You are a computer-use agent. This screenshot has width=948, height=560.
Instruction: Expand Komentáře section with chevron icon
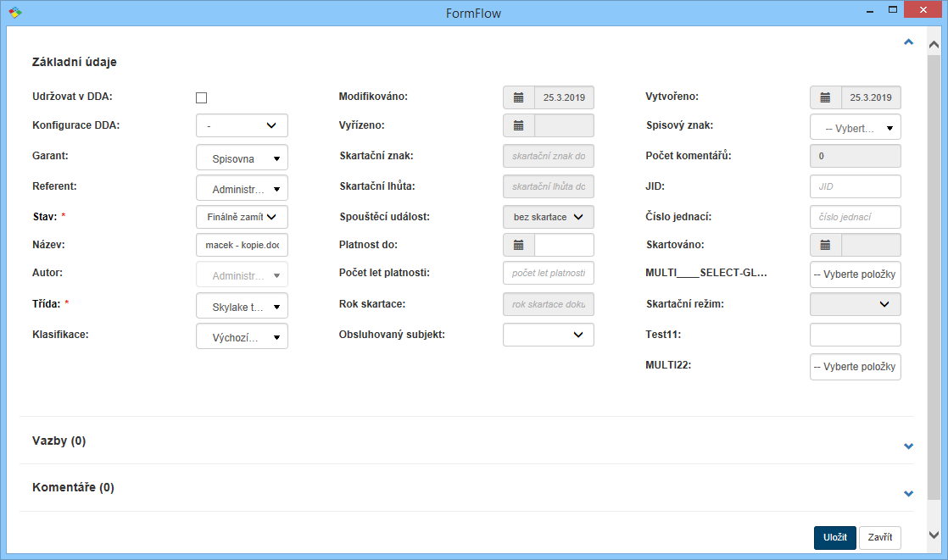click(908, 493)
